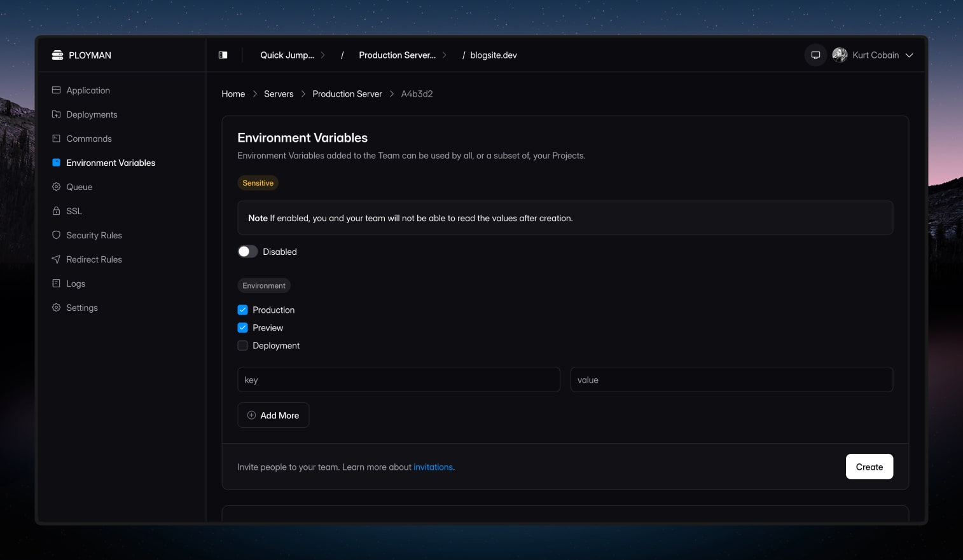Toggle the sidebar panel icon

coord(223,55)
